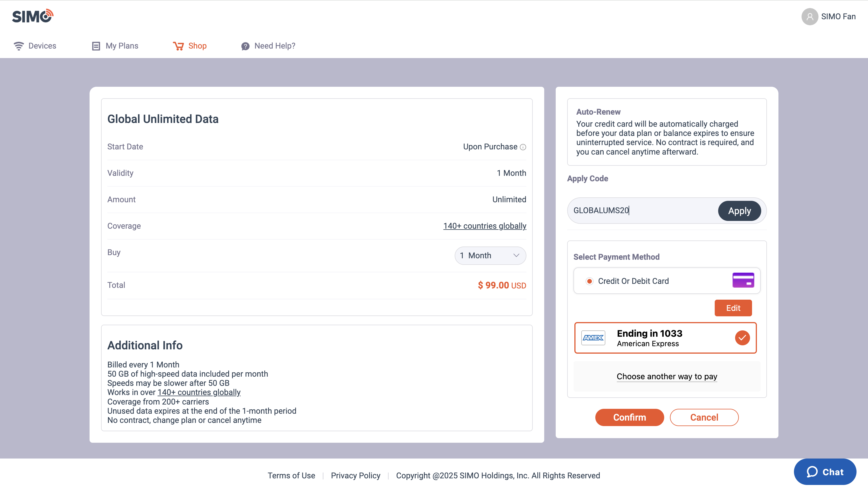
Task: Click the Confirm button
Action: coord(629,417)
